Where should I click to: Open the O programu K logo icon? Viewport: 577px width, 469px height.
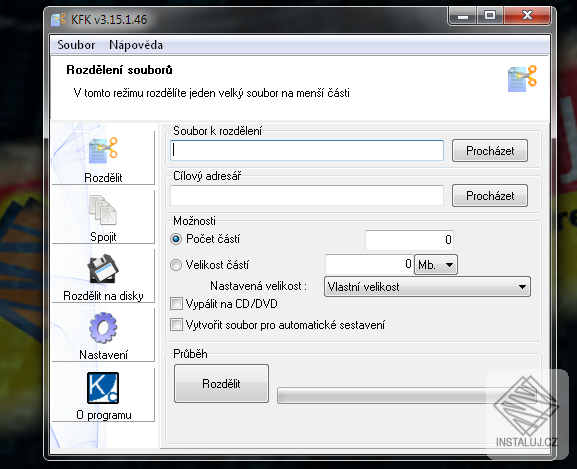click(x=103, y=388)
